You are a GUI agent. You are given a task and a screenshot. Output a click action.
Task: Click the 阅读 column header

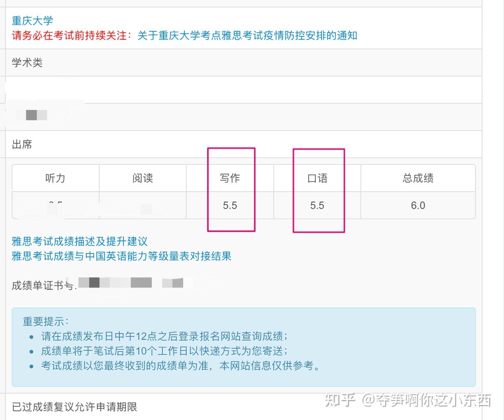coord(143,178)
